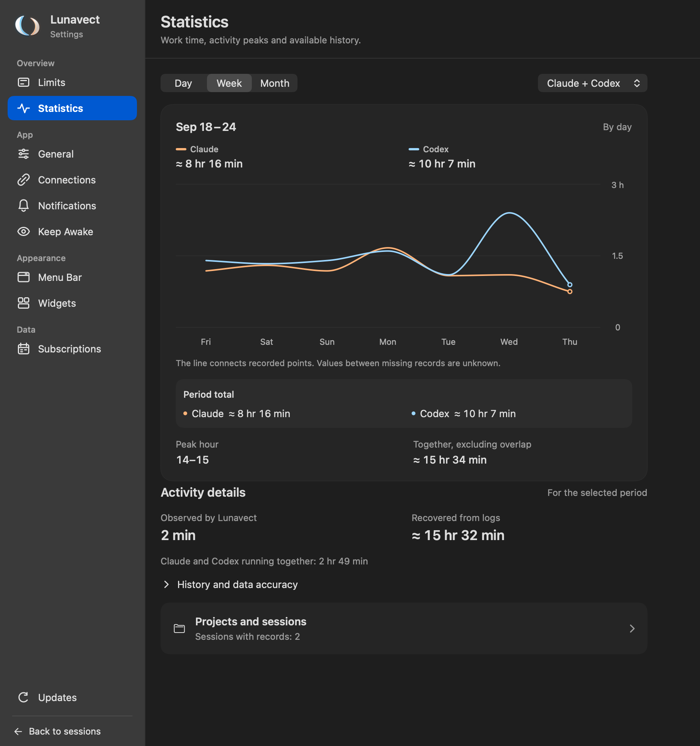700x746 pixels.
Task: Click the Claude ≈ 8 hr 16 min legend total
Action: point(209,164)
